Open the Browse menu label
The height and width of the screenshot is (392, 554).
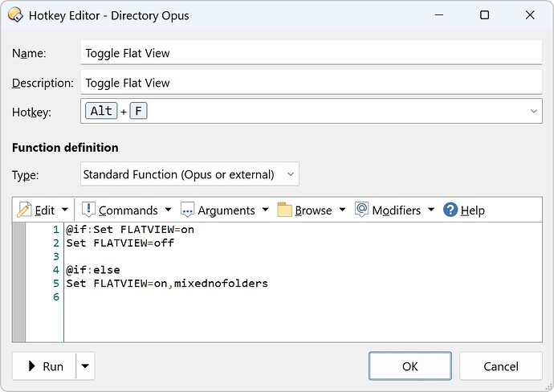tap(313, 210)
